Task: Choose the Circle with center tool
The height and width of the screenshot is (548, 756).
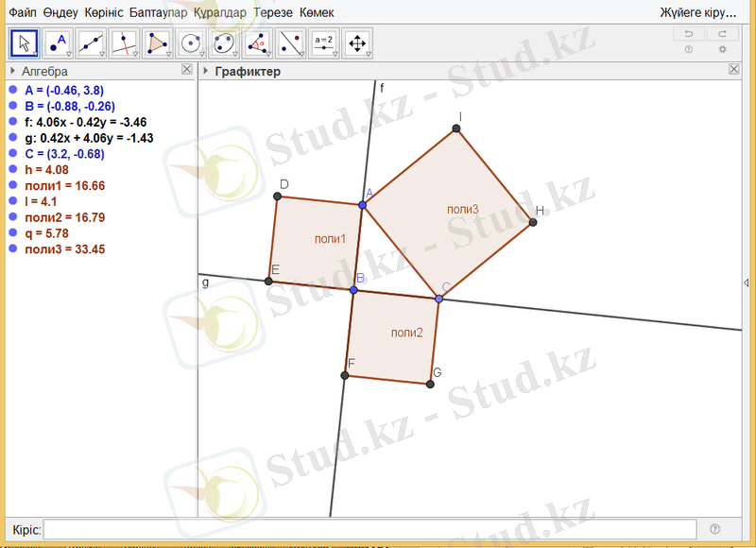Action: click(191, 43)
